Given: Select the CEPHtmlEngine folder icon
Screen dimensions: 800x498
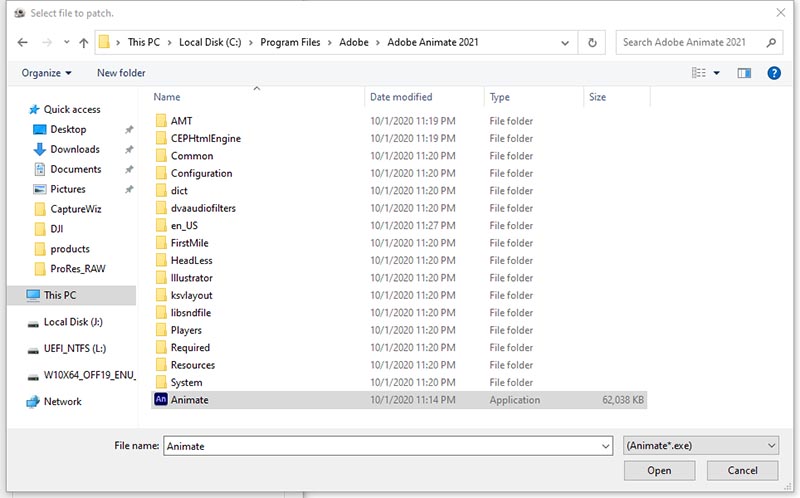Looking at the screenshot, I should pyautogui.click(x=161, y=138).
